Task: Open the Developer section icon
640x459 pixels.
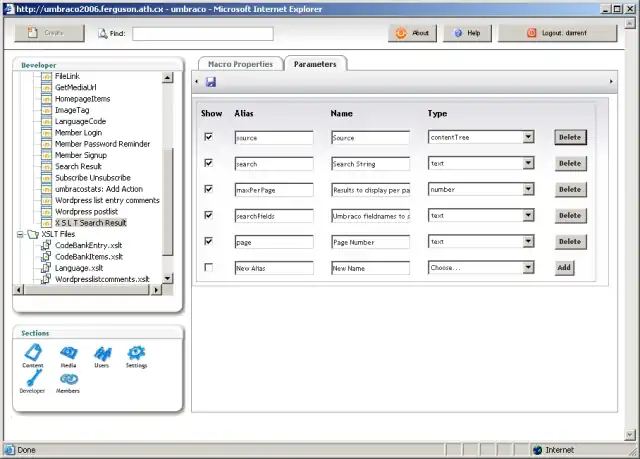Action: tap(32, 381)
